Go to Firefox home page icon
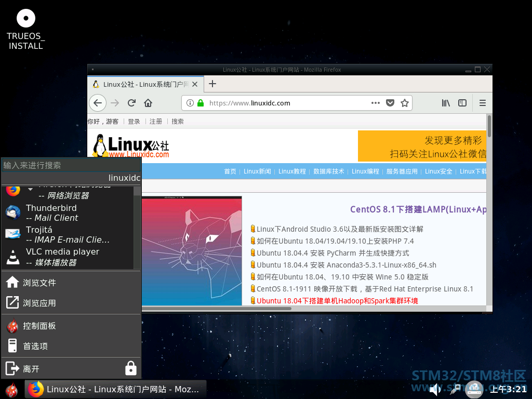The width and height of the screenshot is (532, 399). click(x=148, y=103)
